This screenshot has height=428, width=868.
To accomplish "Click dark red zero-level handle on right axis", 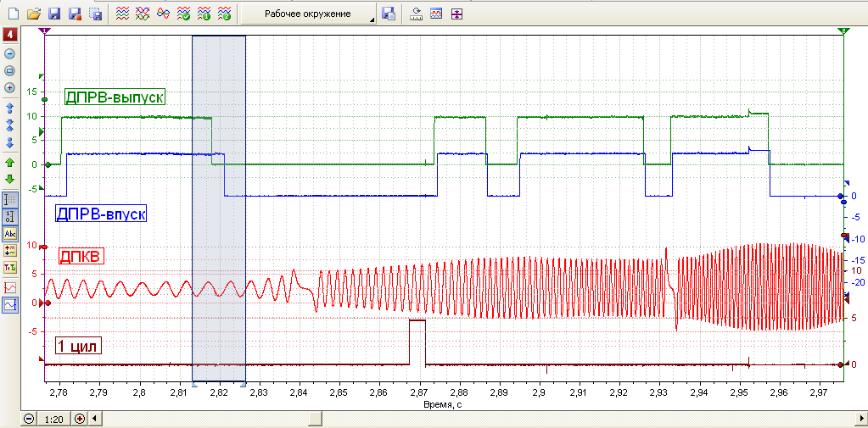I will coord(840,364).
